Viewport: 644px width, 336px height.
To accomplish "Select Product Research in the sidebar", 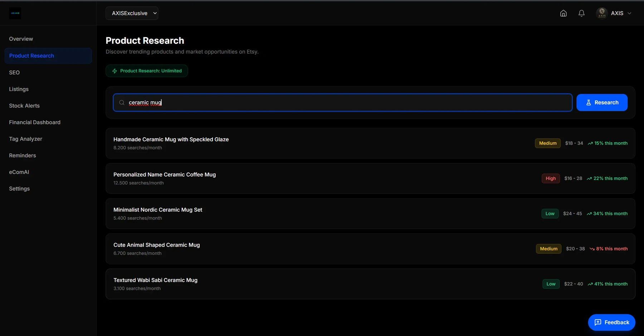I will pyautogui.click(x=48, y=56).
